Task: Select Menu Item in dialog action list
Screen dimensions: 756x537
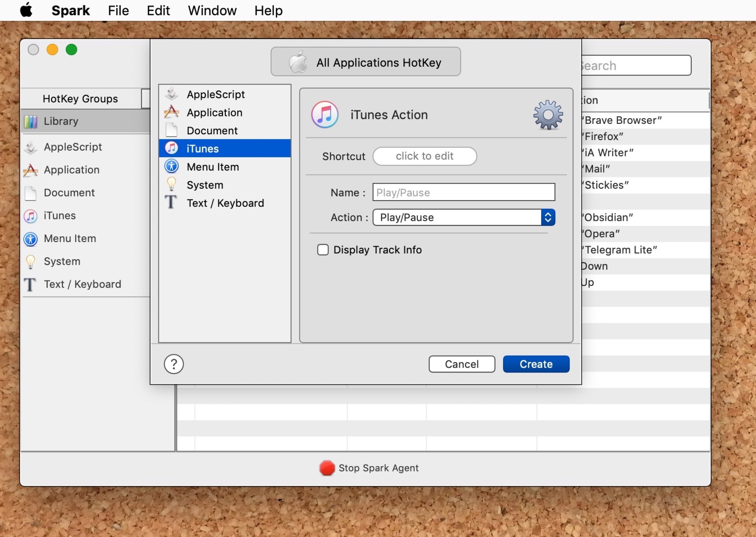Action: click(x=212, y=167)
